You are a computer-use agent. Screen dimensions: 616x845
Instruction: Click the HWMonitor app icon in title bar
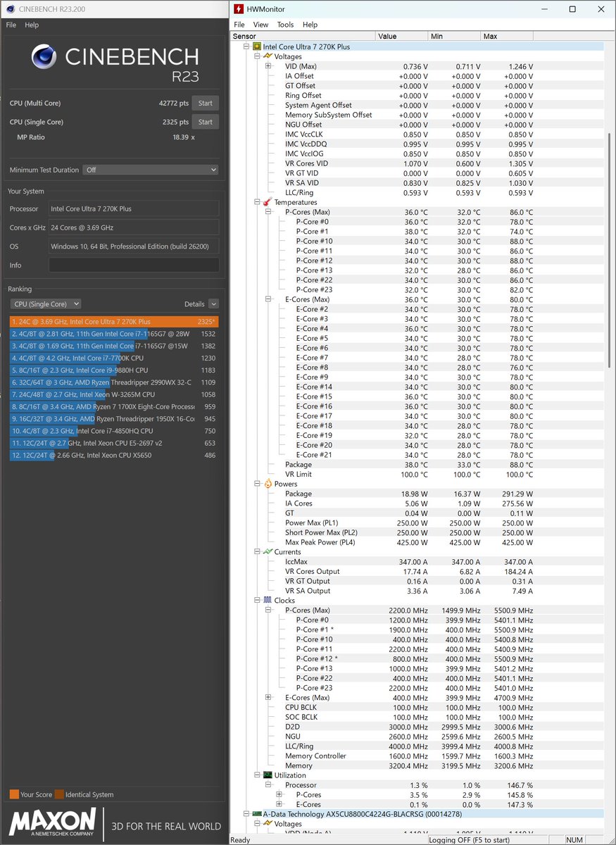click(x=239, y=9)
